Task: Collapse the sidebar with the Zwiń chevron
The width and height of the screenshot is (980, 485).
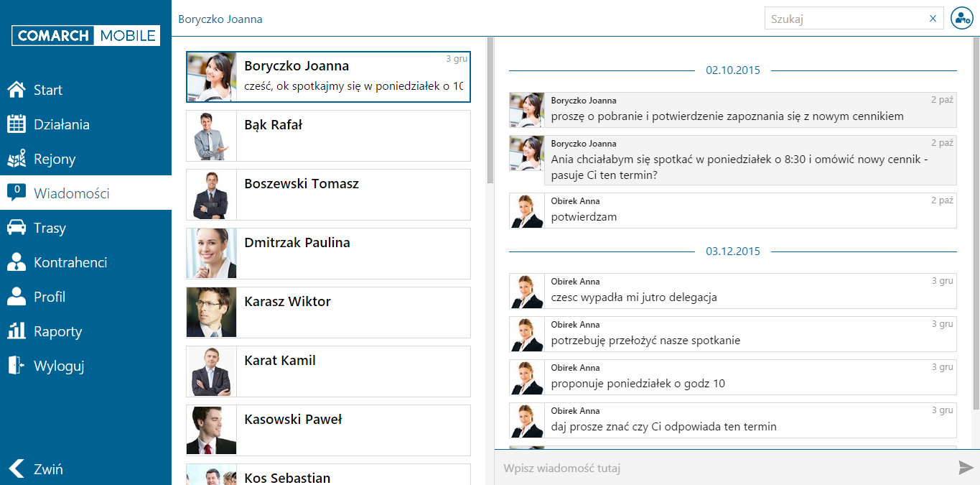Action: 16,469
